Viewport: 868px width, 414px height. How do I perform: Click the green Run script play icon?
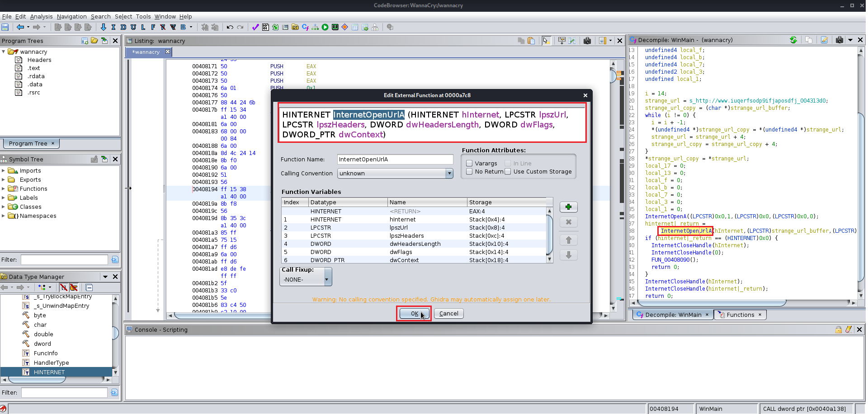(325, 27)
